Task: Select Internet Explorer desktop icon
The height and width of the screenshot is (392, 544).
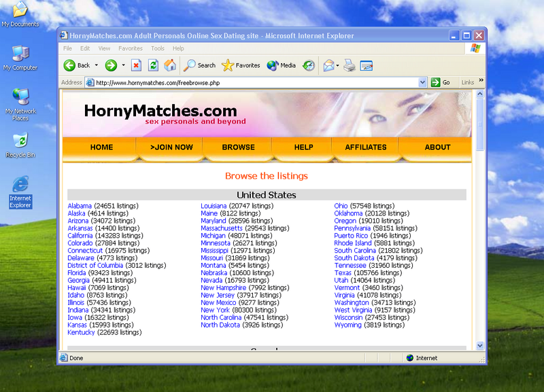Action: click(x=20, y=192)
